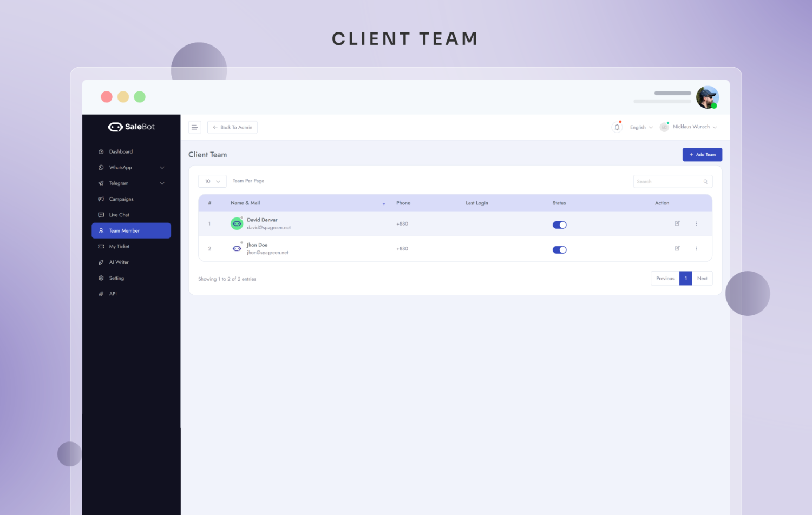Sort by the Name & Mail column

point(245,203)
